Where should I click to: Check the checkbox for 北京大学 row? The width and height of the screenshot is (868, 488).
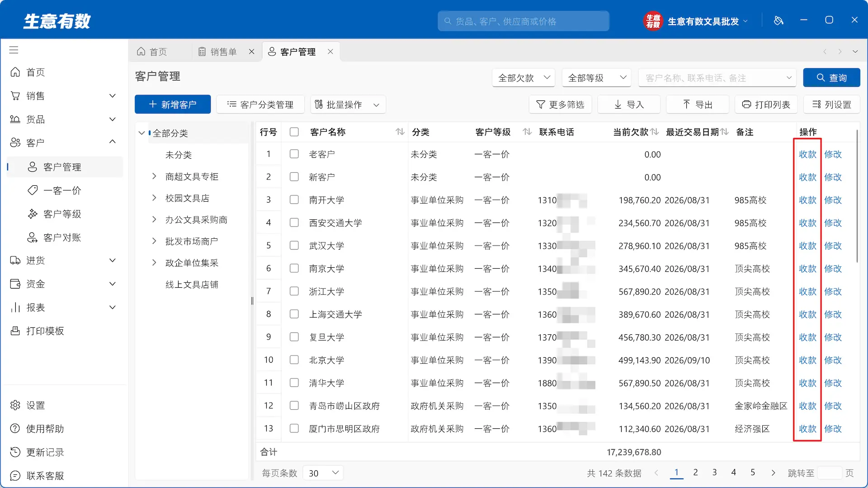(x=294, y=360)
